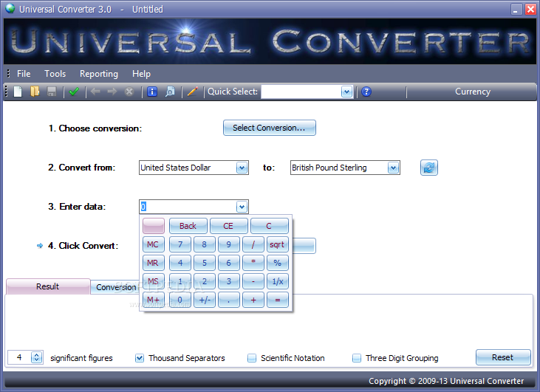Screen dimensions: 540x392
Task: Click into the Enter data input field
Action: (x=188, y=207)
